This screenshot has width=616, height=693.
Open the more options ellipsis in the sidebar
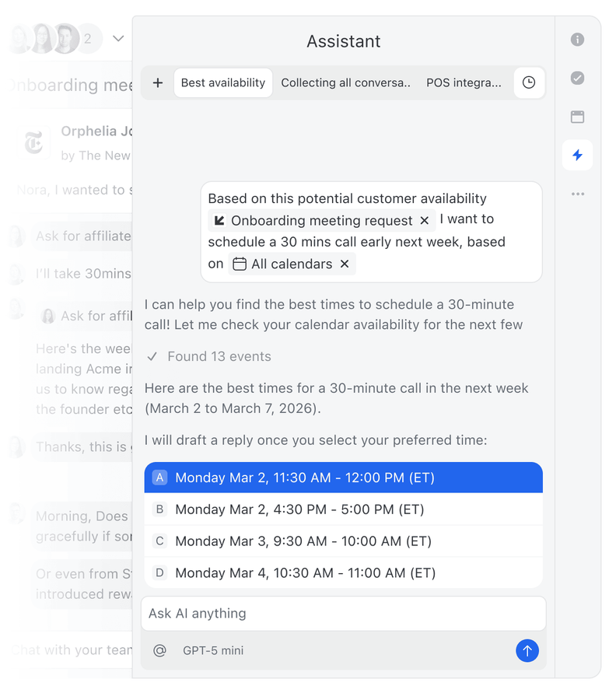[x=578, y=194]
